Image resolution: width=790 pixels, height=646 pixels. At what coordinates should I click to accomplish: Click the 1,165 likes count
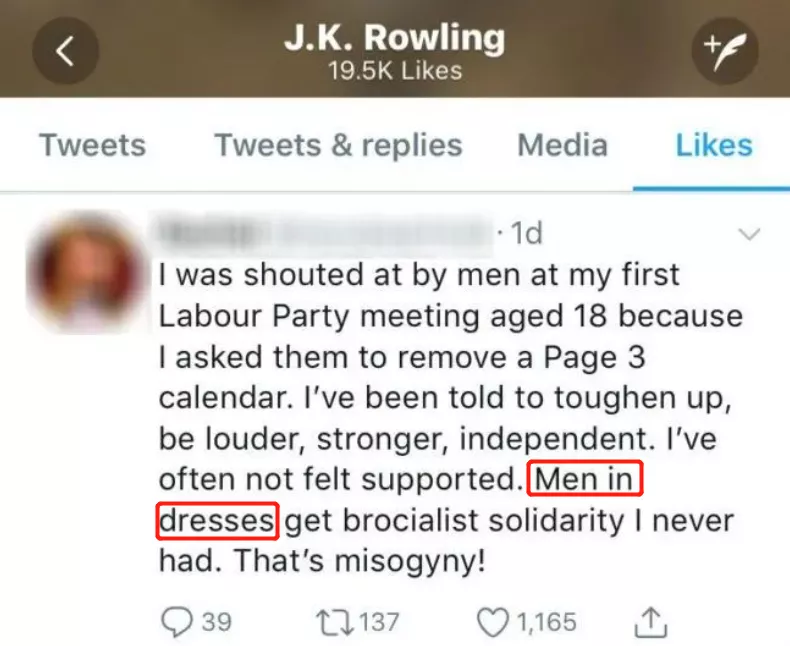(x=546, y=622)
